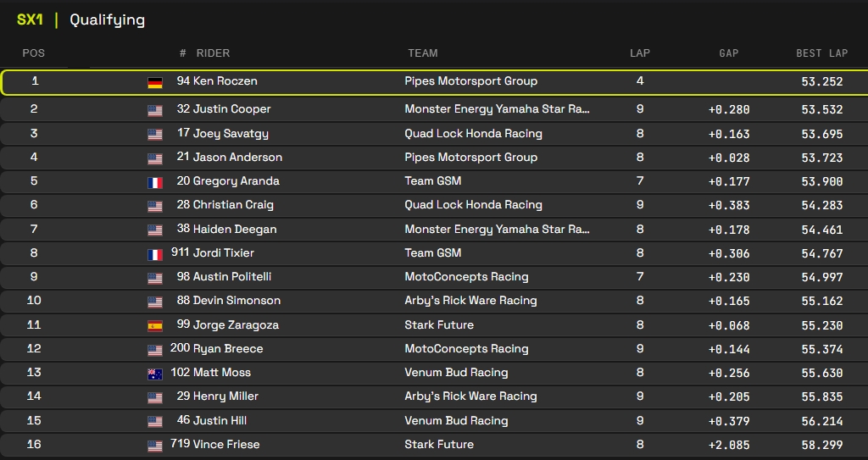The image size is (868, 460).
Task: Click the German flag beside Ken Roczen
Action: 154,83
